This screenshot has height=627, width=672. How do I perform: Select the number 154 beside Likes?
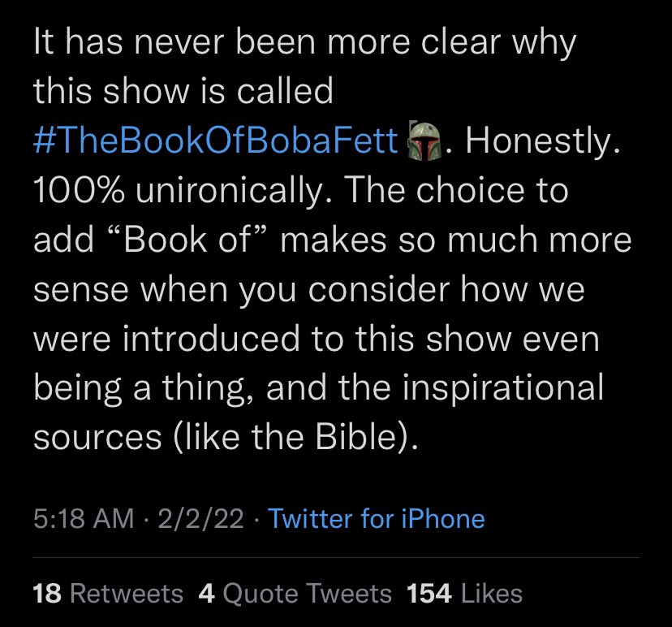[x=429, y=594]
